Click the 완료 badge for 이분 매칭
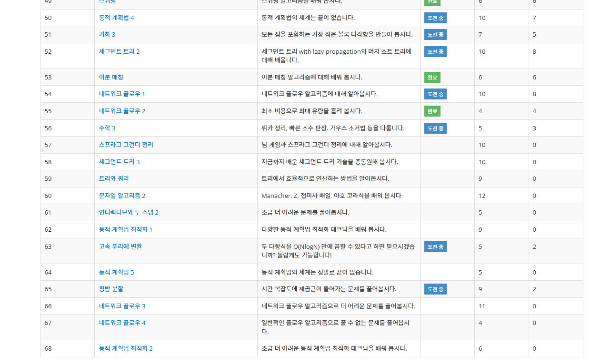This screenshot has width=601, height=364. (x=432, y=77)
